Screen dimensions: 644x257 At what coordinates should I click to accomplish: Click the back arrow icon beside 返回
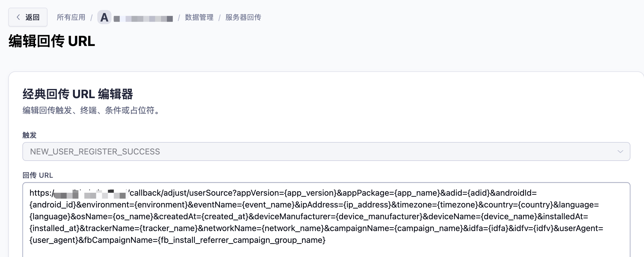(18, 17)
